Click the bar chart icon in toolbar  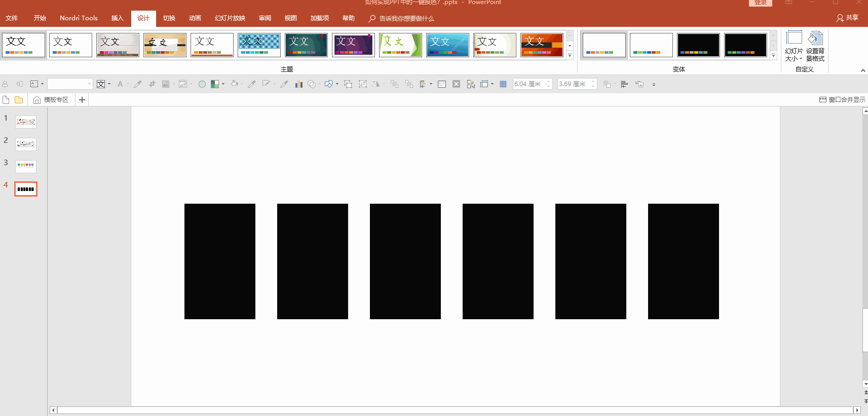pos(298,84)
